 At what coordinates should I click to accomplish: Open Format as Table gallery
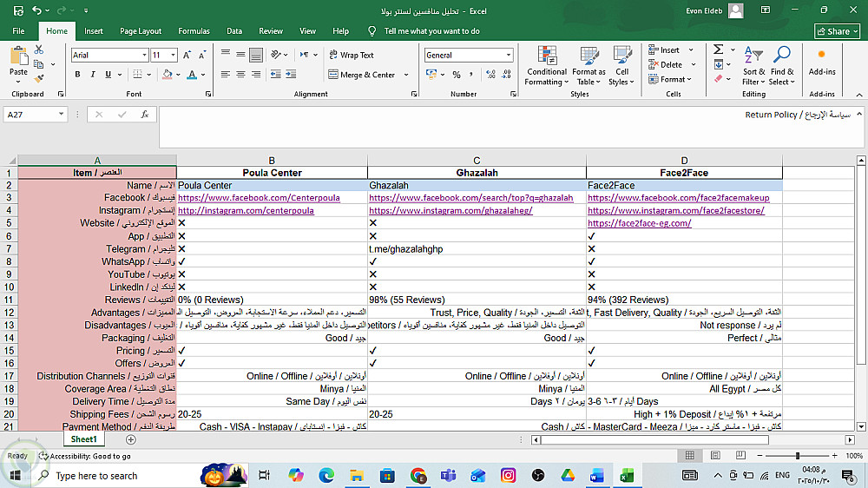point(589,66)
